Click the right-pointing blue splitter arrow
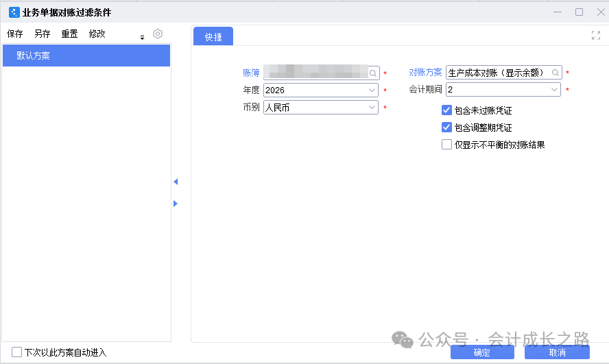Screen dimensions: 609x364 pyautogui.click(x=175, y=204)
